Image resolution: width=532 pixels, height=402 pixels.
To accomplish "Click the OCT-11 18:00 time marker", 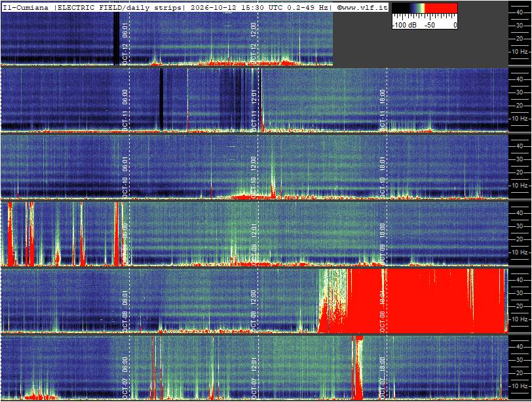I will pos(383,110).
